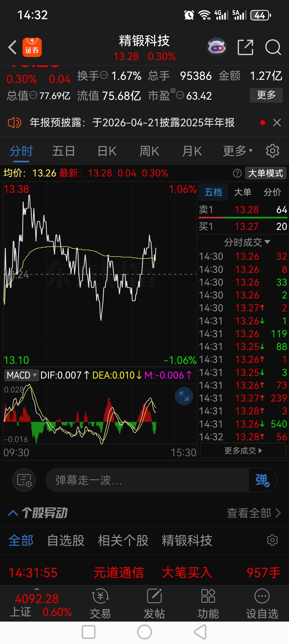Tap the 14:32 13.28 trade row

click(x=243, y=437)
